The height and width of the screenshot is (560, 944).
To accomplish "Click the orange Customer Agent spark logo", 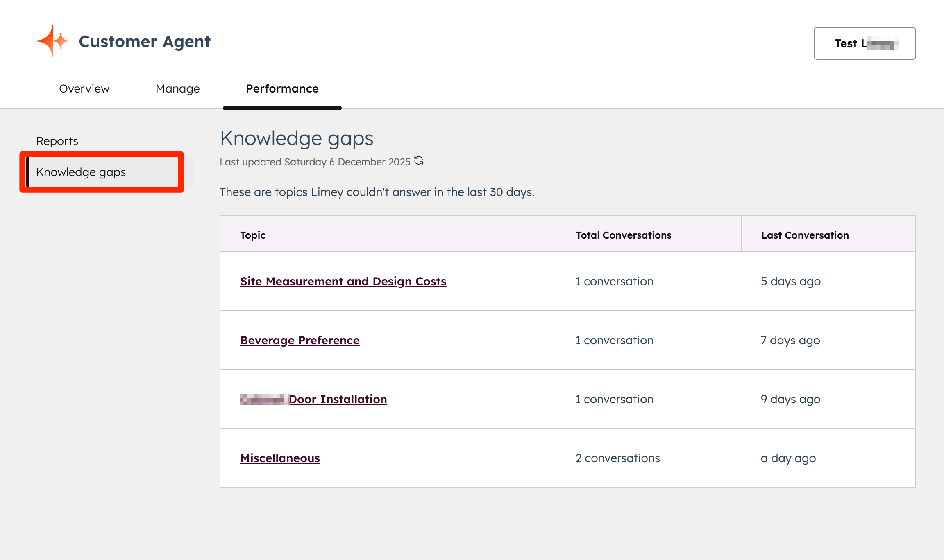I will pos(52,41).
